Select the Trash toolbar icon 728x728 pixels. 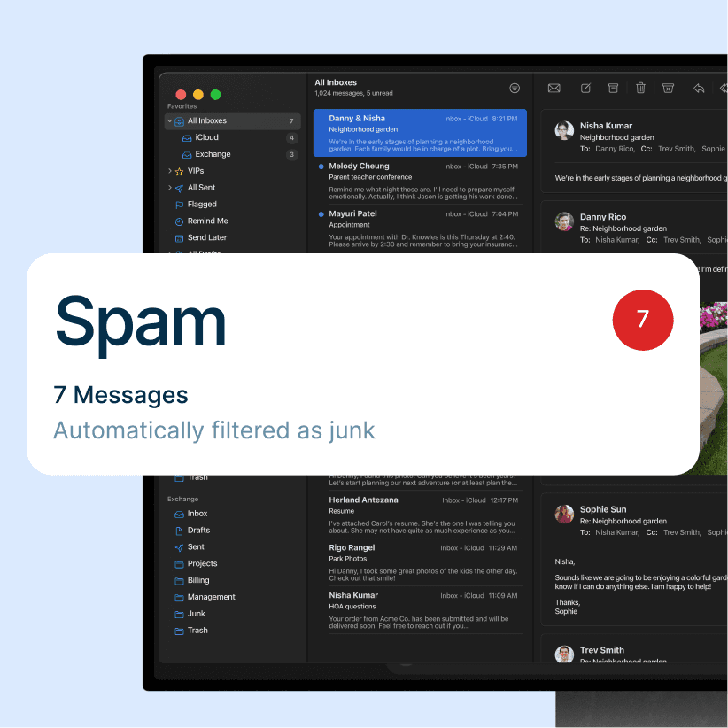(640, 88)
